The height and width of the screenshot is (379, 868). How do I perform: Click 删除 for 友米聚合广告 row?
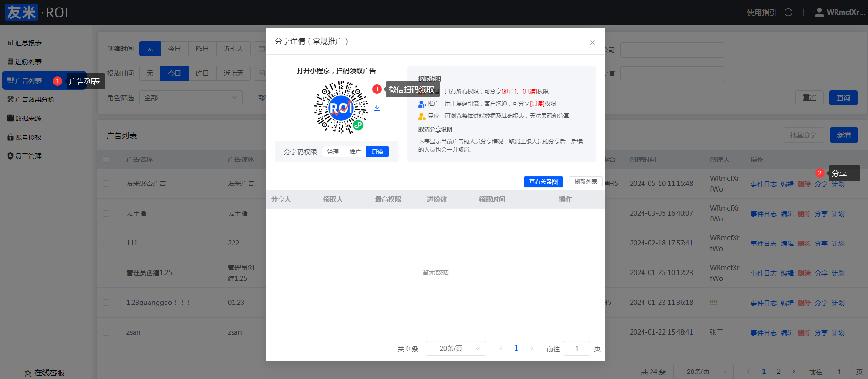coord(804,184)
